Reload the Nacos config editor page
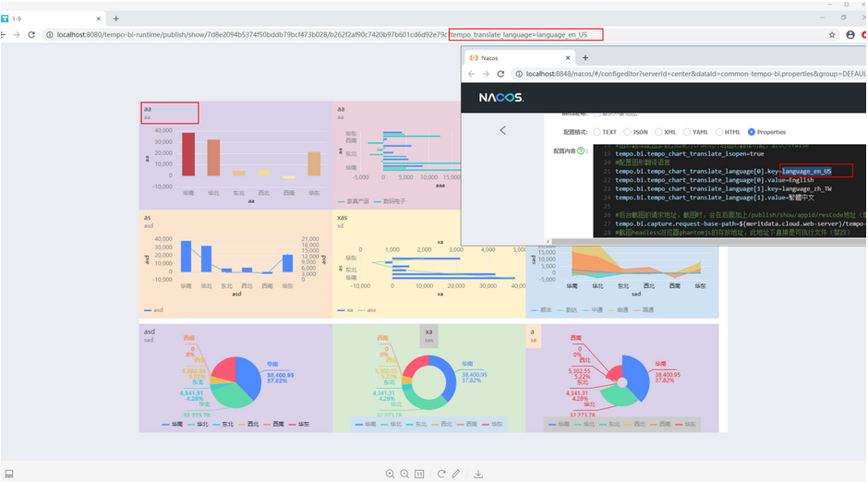This screenshot has height=482, width=868. coord(500,74)
